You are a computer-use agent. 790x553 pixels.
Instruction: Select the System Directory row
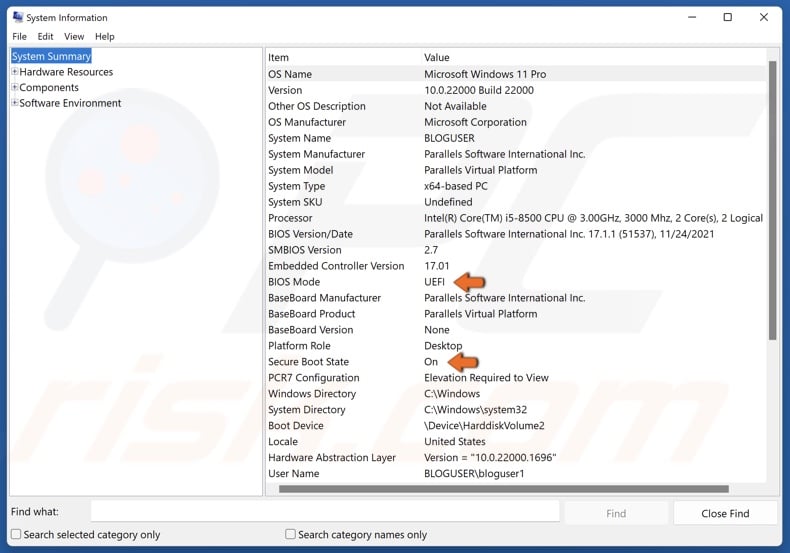pyautogui.click(x=516, y=409)
